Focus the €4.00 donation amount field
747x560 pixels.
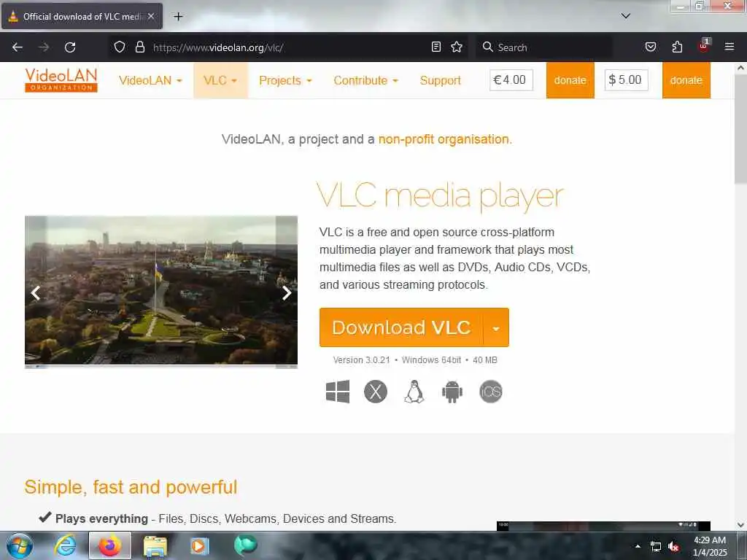(x=511, y=80)
